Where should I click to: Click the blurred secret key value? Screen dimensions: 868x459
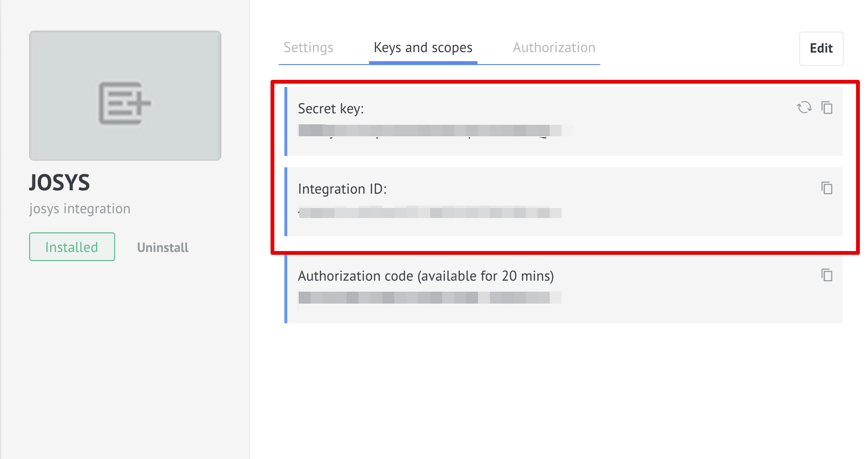coord(430,131)
